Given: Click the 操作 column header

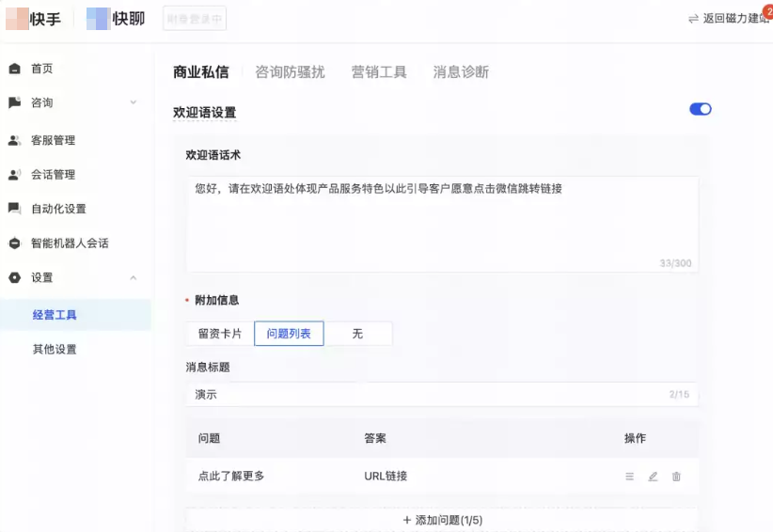Looking at the screenshot, I should pos(635,438).
